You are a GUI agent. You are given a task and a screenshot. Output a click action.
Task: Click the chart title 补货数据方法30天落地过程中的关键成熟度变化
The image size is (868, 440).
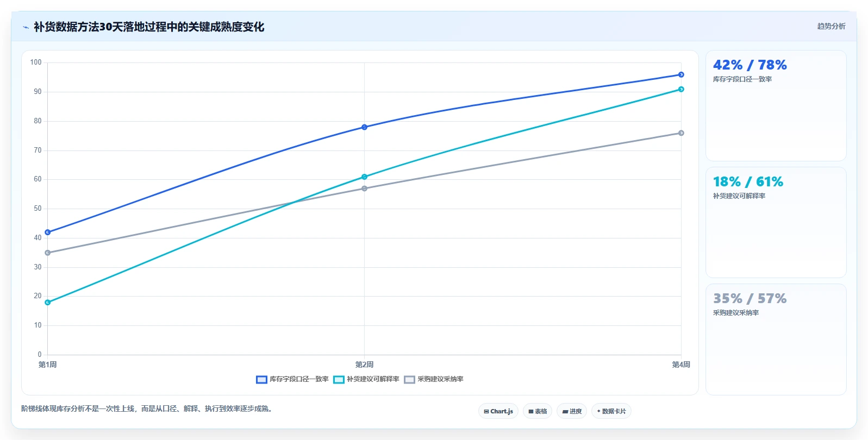(x=149, y=27)
